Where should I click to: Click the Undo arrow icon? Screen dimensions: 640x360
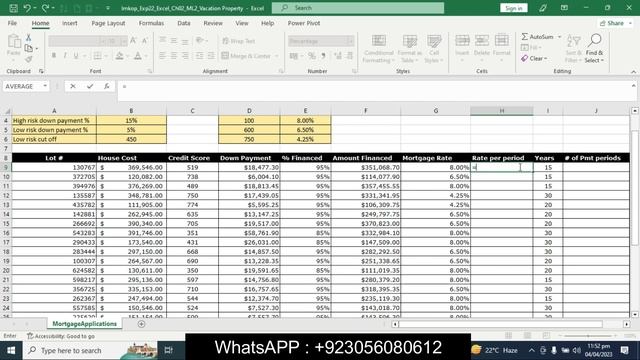[27, 8]
